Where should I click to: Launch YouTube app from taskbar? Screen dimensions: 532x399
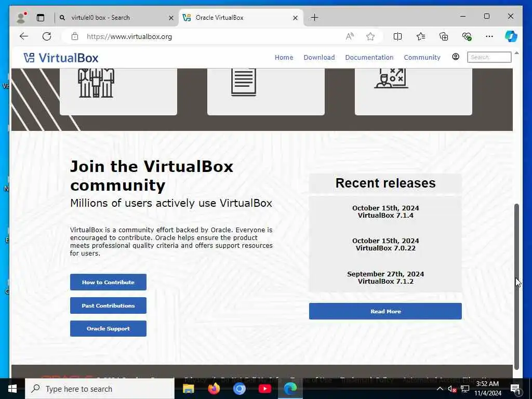point(264,389)
